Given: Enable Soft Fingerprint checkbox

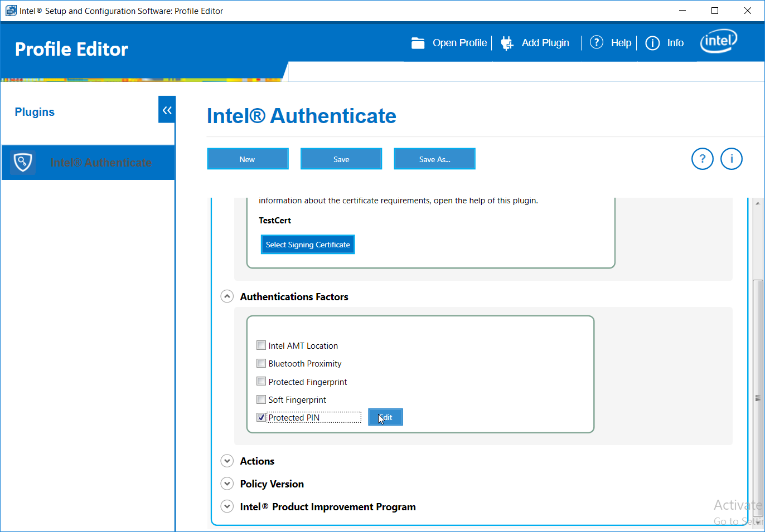Looking at the screenshot, I should coord(261,399).
